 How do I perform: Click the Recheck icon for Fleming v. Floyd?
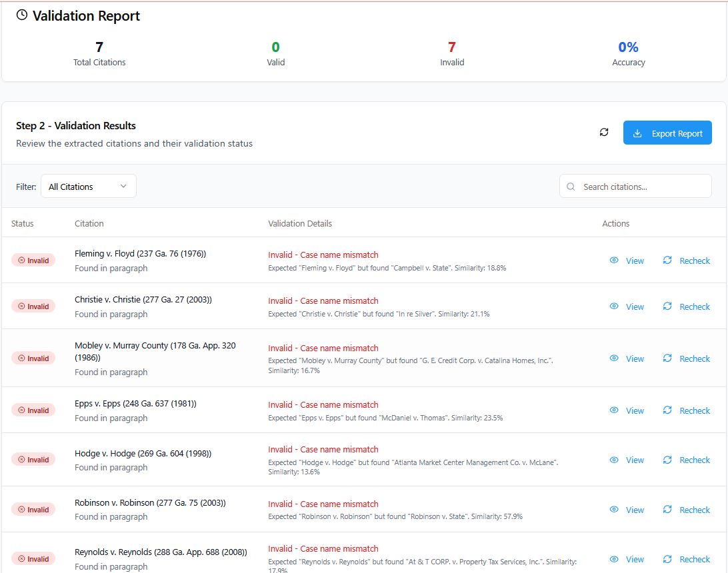tap(667, 261)
